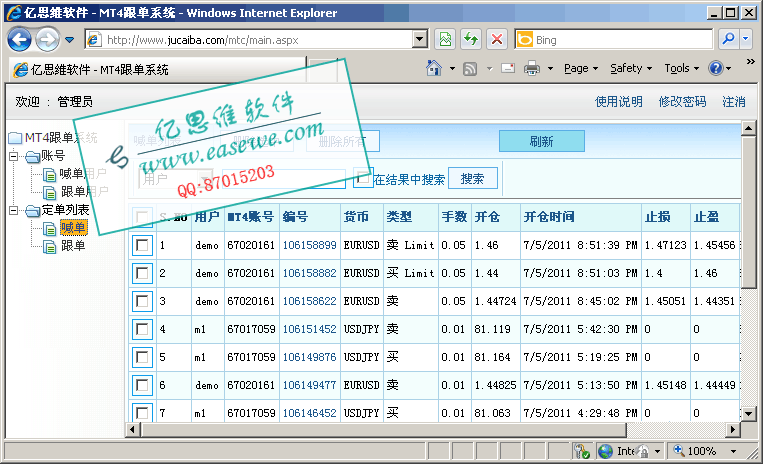
Task: Click the Internet zone globe status icon
Action: (606, 451)
